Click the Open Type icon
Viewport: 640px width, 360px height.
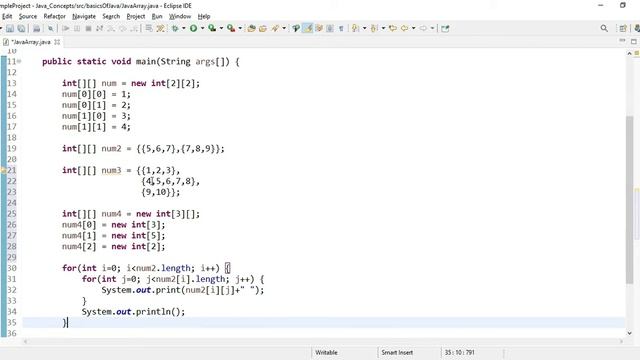click(263, 29)
